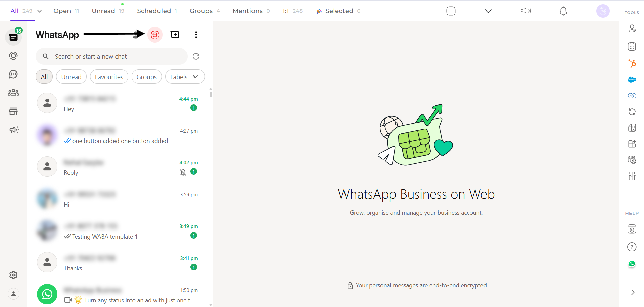Open the reports chart tool icon
This screenshot has height=307, width=644.
coord(632,128)
